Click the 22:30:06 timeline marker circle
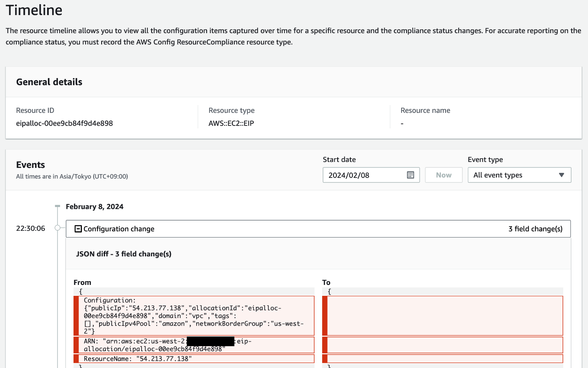The height and width of the screenshot is (368, 588). tap(58, 228)
